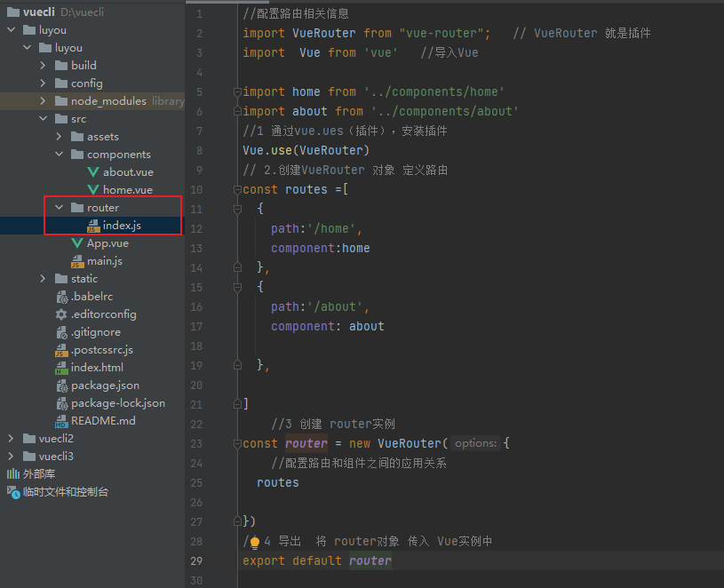Select index.html in the tree

tap(98, 368)
